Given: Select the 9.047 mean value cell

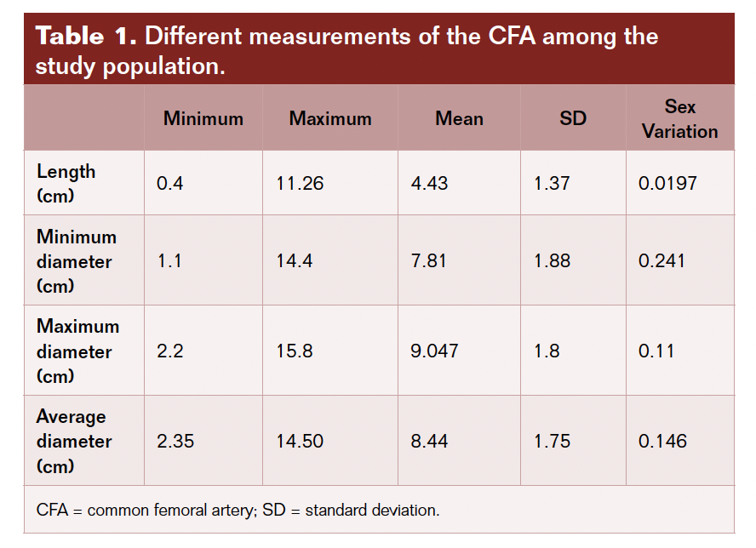Looking at the screenshot, I should pyautogui.click(x=434, y=351).
